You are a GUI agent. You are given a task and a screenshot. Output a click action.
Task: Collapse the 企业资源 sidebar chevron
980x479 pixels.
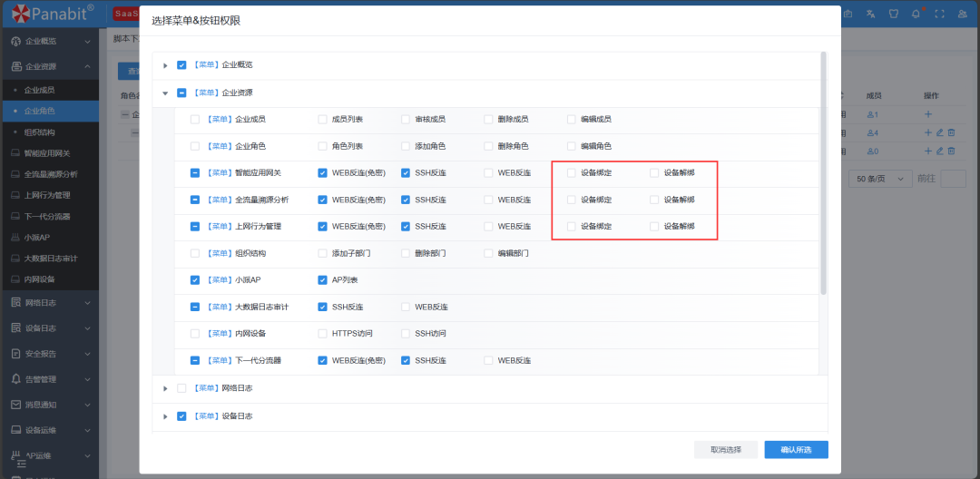[87, 67]
